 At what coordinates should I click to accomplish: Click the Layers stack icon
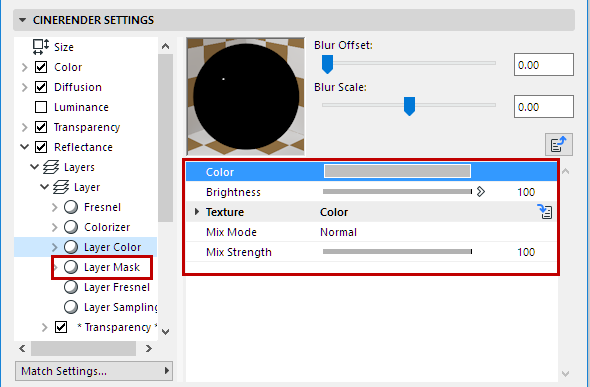pos(51,167)
